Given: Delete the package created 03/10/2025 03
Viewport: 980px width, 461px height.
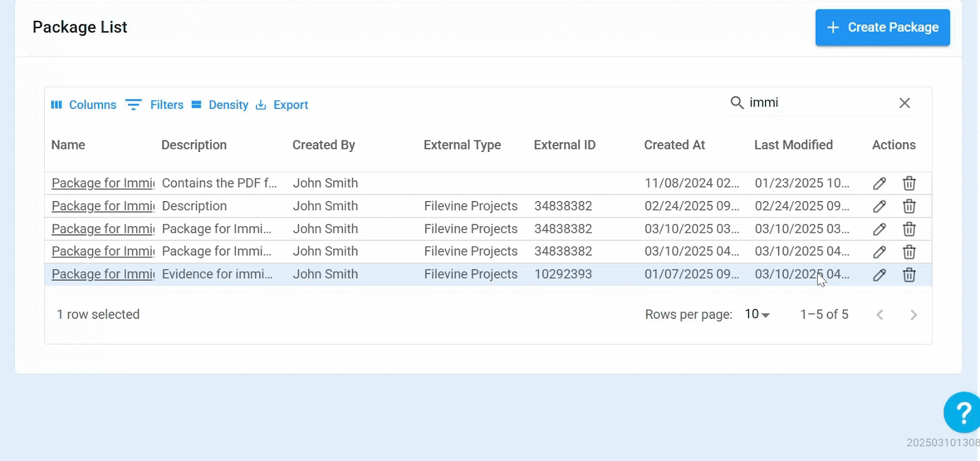Looking at the screenshot, I should [909, 229].
